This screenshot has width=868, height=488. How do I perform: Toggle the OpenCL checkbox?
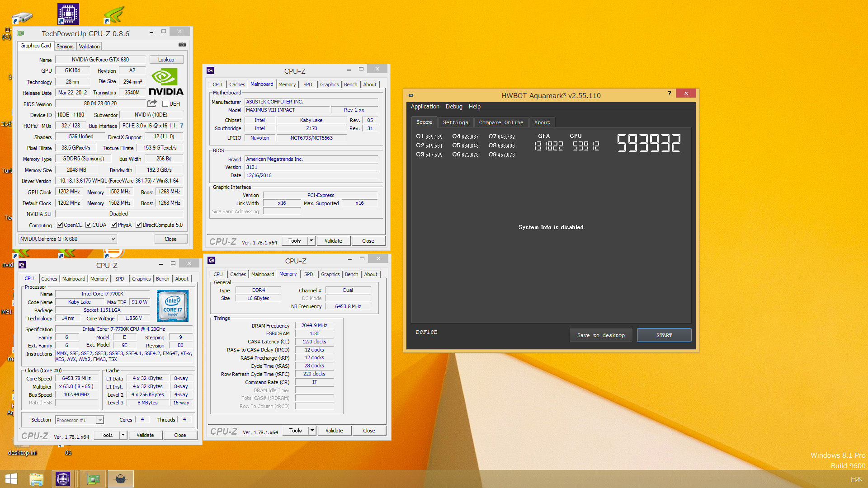pos(60,225)
